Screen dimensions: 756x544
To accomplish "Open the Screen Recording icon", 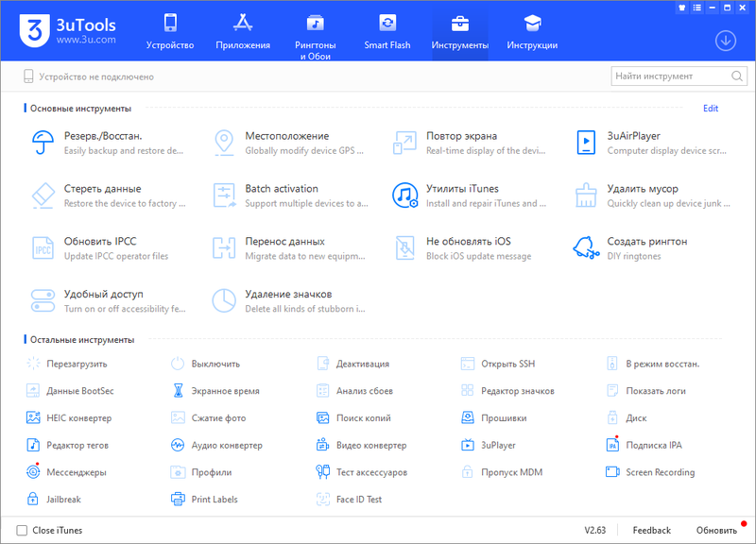I will coord(612,472).
